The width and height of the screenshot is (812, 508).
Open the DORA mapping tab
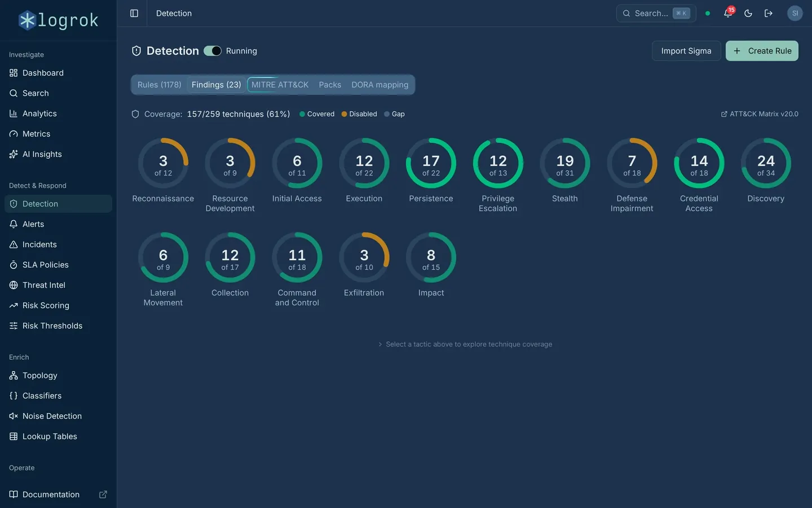click(380, 85)
